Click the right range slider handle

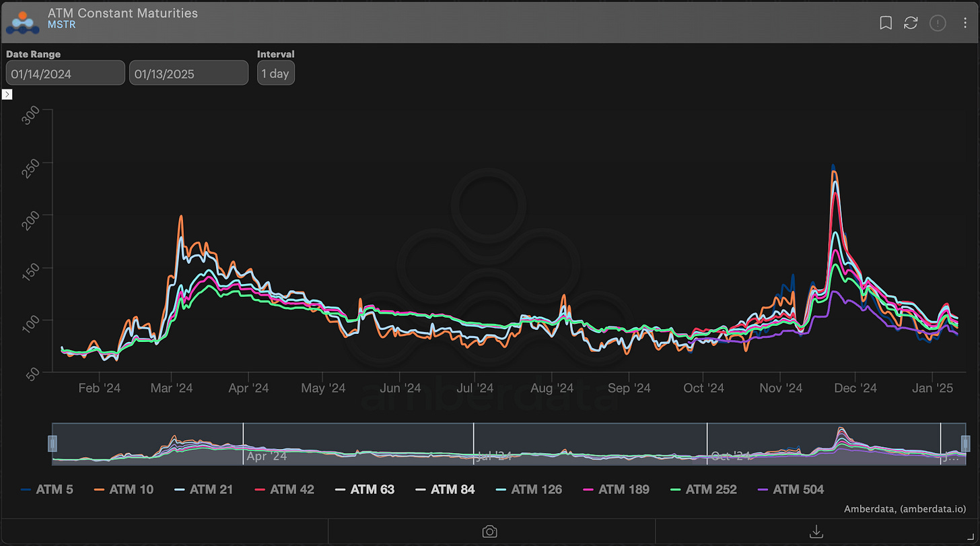pyautogui.click(x=965, y=443)
